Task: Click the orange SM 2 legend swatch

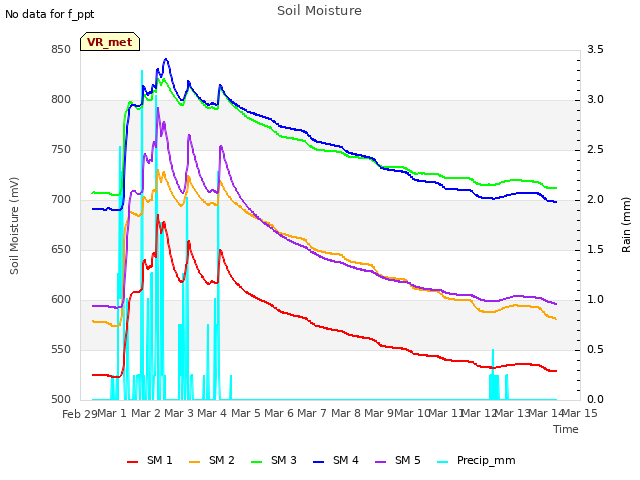Action: click(195, 462)
